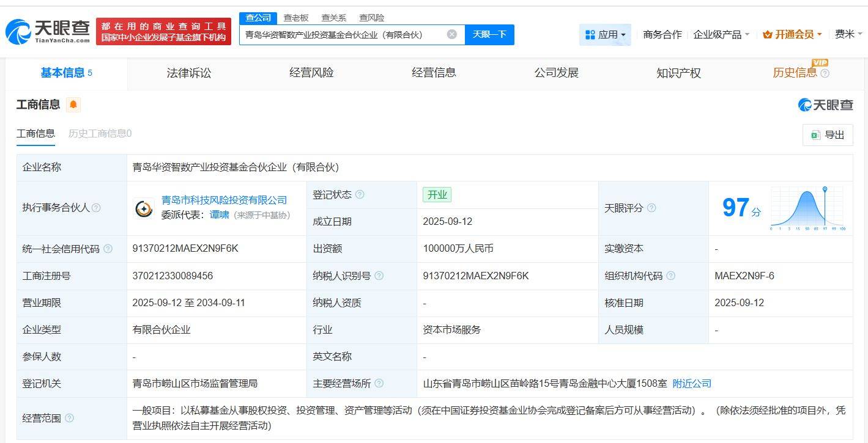The image size is (868, 443).
Task: Click the 青岛市崂山区市场监督管理局 value
Action: [x=195, y=383]
